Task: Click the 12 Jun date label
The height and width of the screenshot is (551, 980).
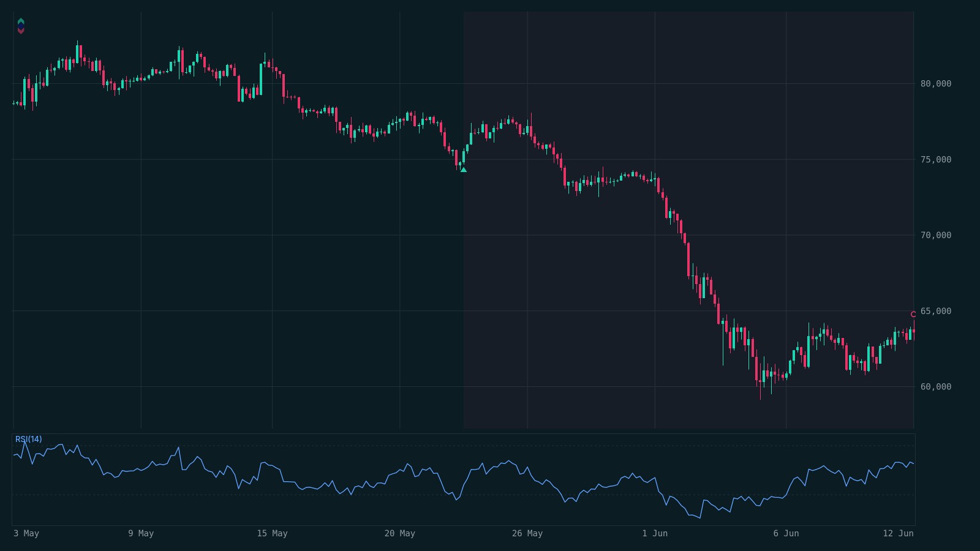Action: [x=898, y=533]
